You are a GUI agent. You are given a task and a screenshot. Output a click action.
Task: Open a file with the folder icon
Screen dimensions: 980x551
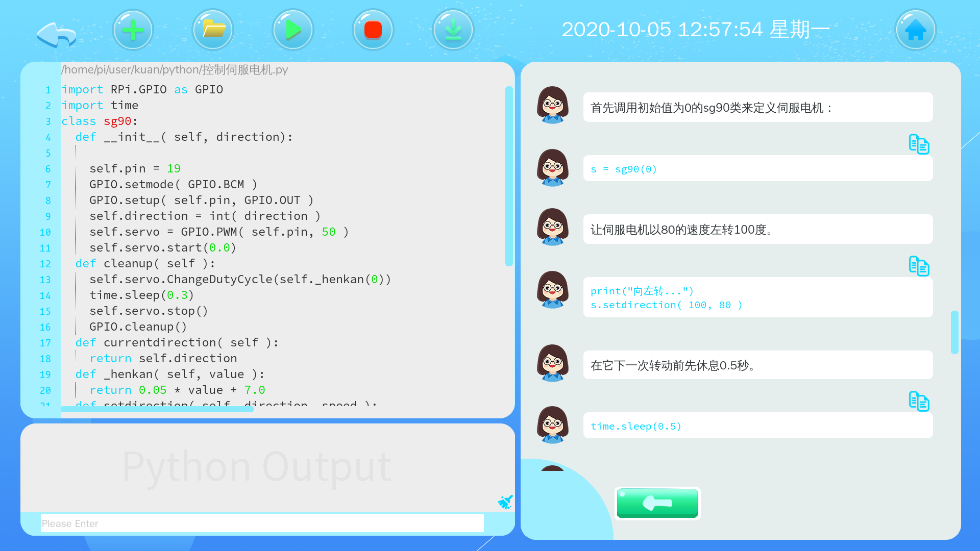[x=213, y=30]
